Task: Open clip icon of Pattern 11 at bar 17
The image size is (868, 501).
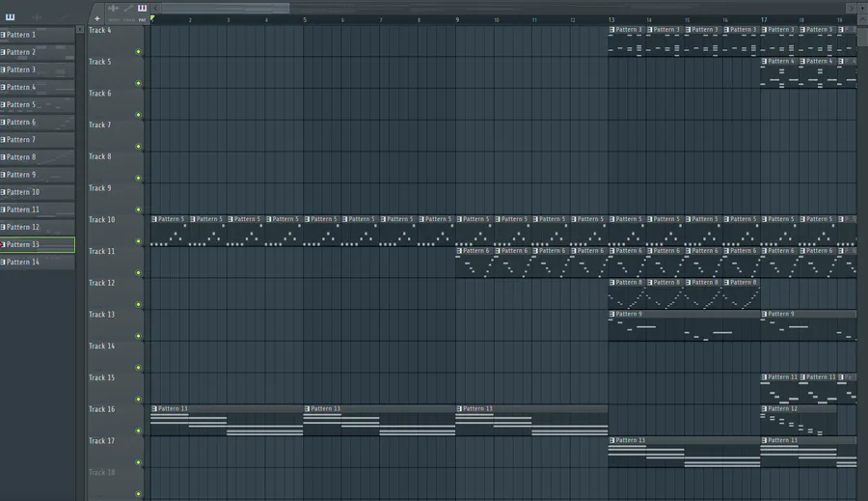Action: [765, 377]
